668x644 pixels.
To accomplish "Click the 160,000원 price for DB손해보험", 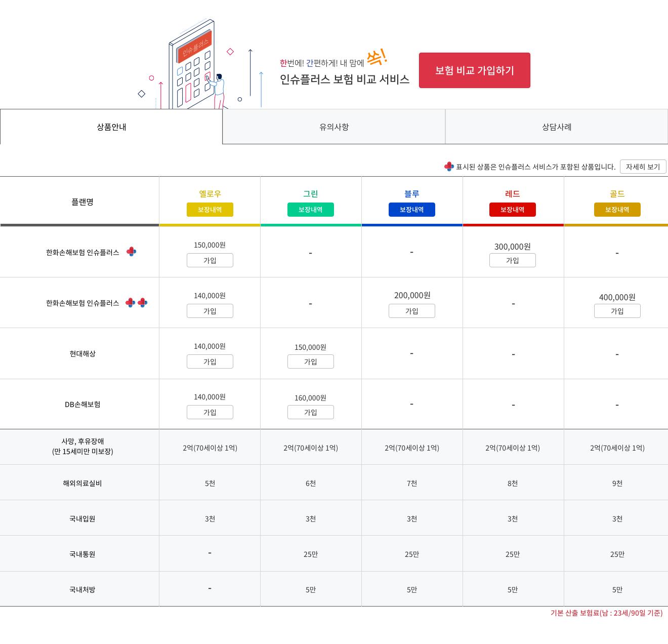I will pyautogui.click(x=311, y=398).
